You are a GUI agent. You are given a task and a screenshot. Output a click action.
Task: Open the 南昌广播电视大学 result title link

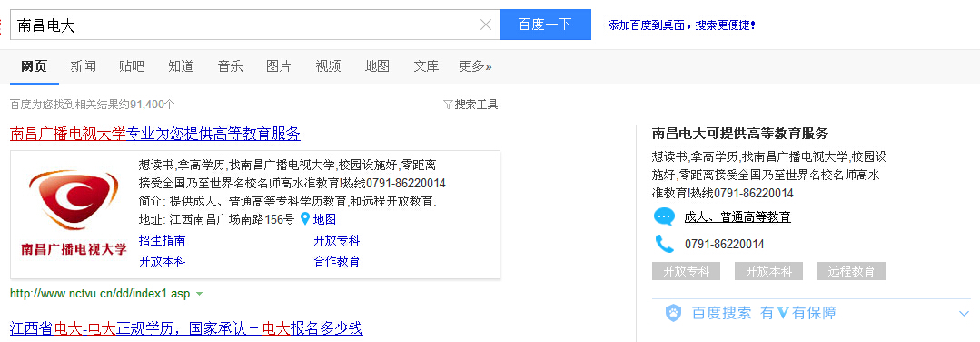pos(155,134)
